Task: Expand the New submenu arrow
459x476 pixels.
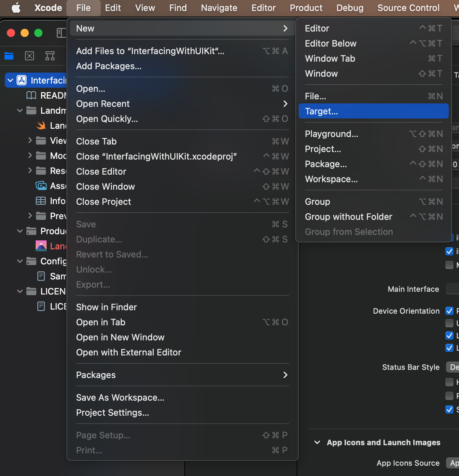Action: pos(285,28)
